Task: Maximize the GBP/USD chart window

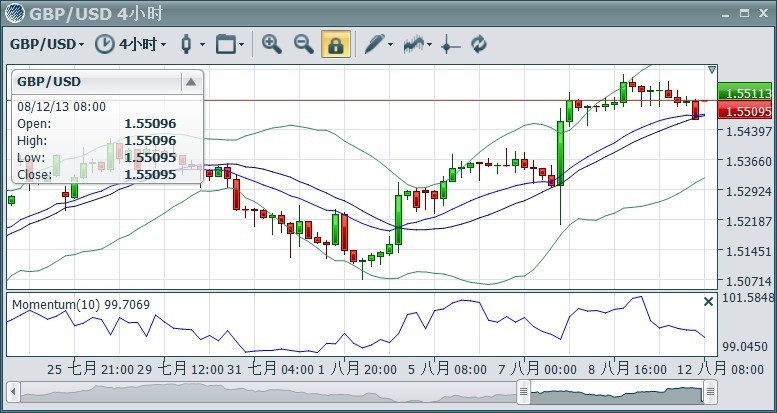Action: coord(744,13)
